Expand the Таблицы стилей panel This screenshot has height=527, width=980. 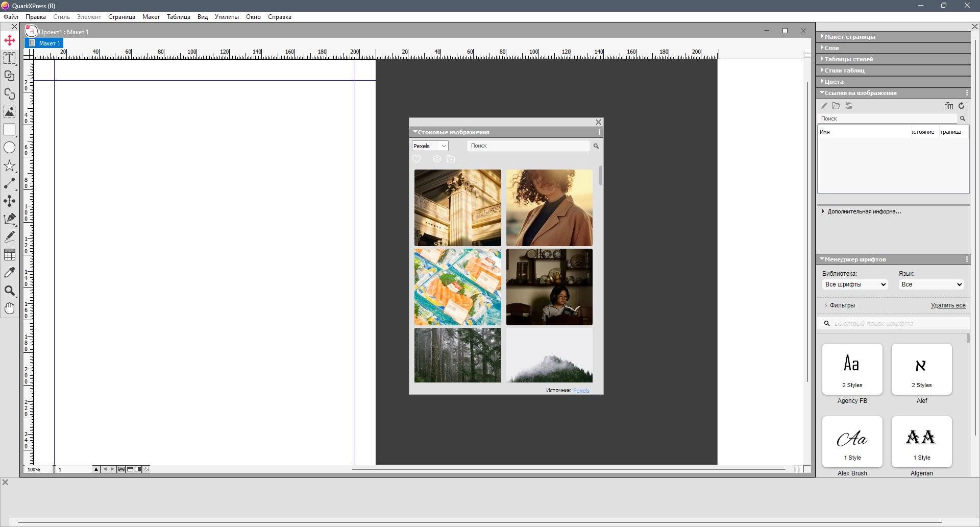coord(893,59)
